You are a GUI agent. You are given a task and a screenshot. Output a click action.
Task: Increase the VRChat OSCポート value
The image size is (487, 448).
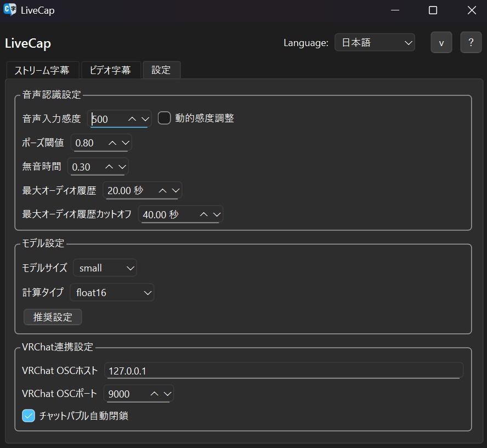155,393
